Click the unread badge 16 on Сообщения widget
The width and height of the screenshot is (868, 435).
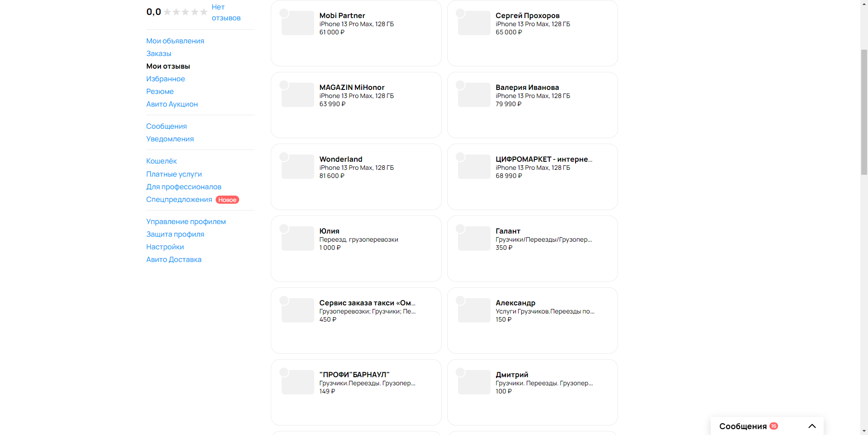pos(774,426)
